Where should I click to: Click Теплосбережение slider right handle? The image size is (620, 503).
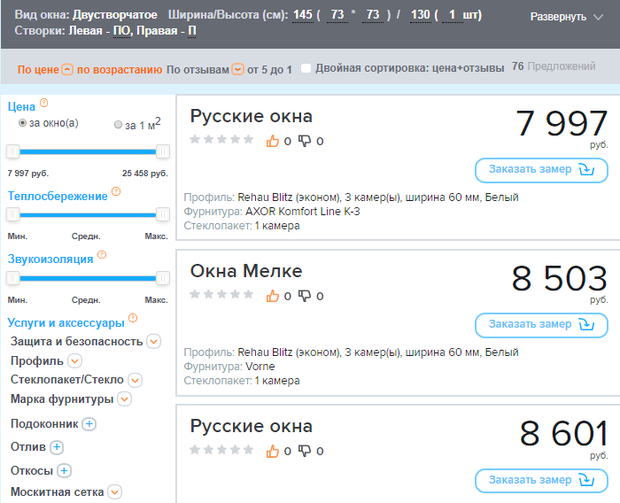(x=163, y=214)
